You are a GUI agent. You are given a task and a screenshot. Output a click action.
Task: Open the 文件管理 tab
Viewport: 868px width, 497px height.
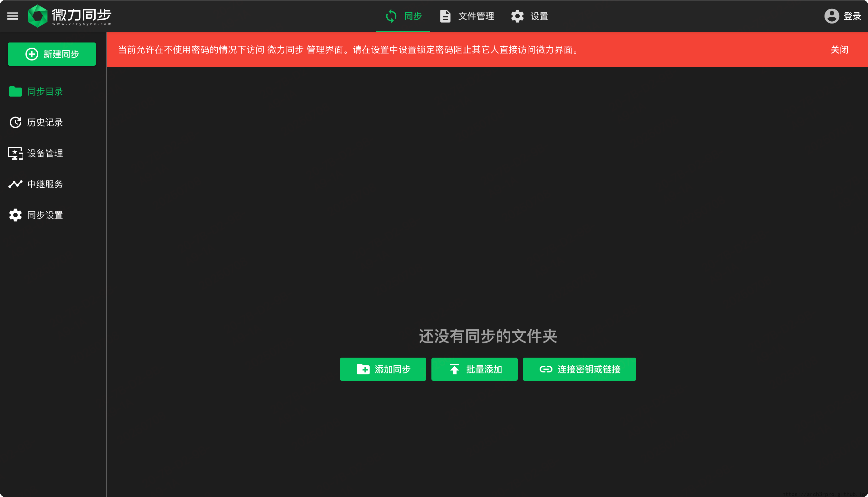click(476, 16)
